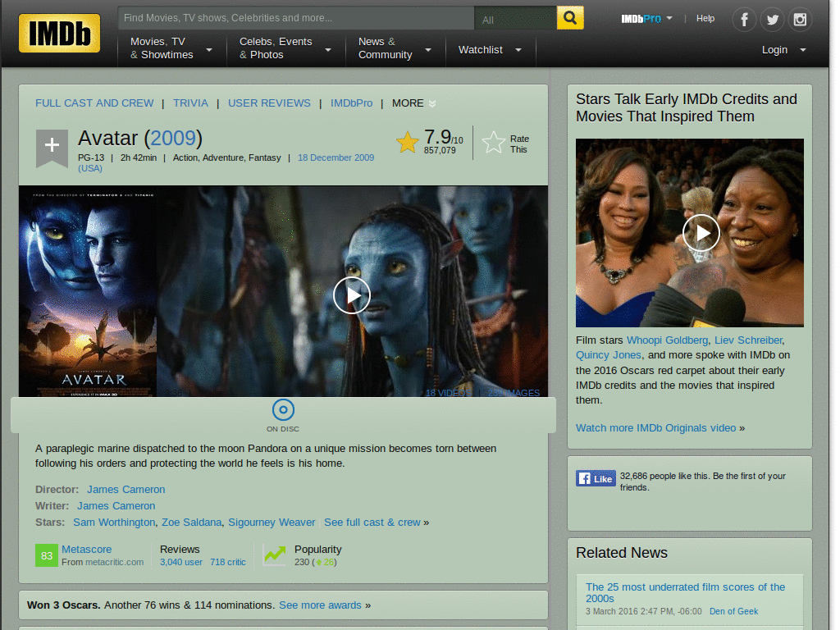This screenshot has width=840, height=630.
Task: Click the Facebook Like button
Action: click(x=596, y=478)
